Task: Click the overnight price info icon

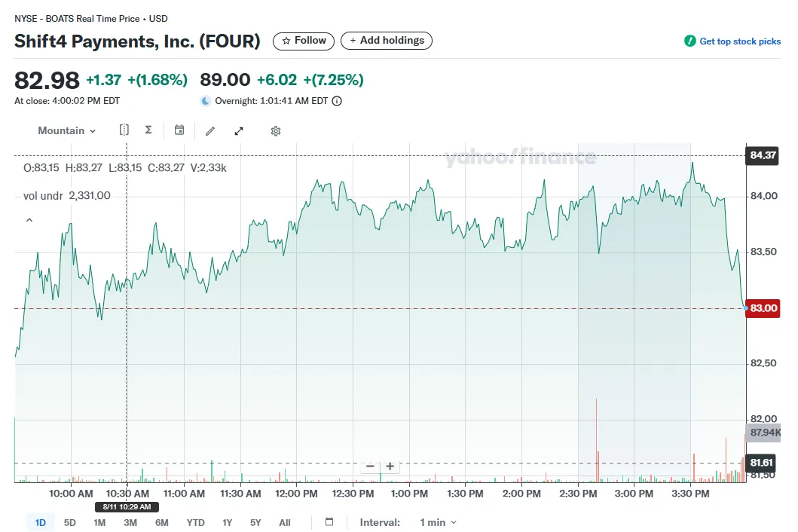Action: pos(337,101)
